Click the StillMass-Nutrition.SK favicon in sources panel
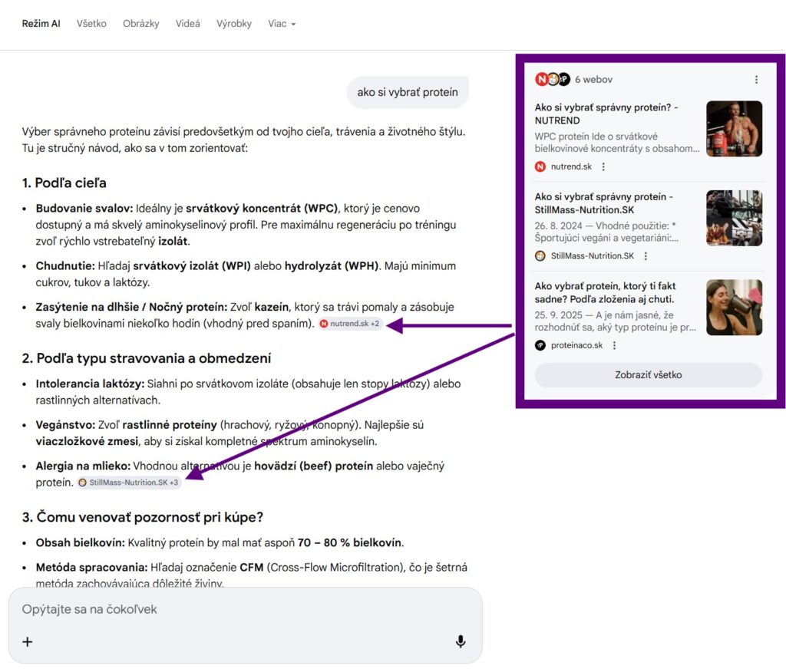Viewport: 786px width, 672px height. tap(540, 256)
